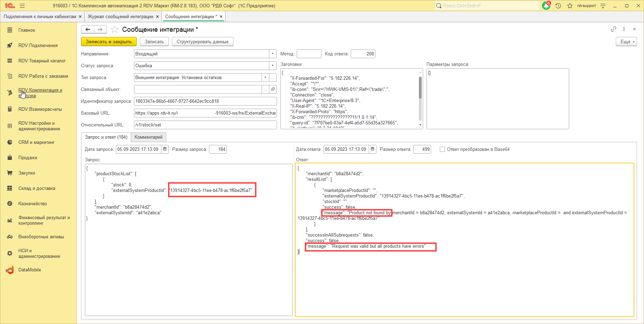Toggle 'Ответ преобразован в Base64' checkbox
Viewport: 644px width, 324px height.
[x=443, y=149]
